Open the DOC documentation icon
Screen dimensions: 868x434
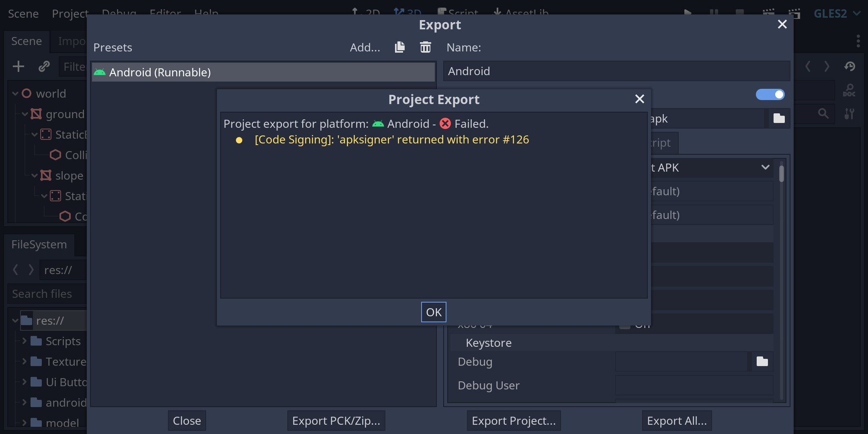pyautogui.click(x=849, y=90)
